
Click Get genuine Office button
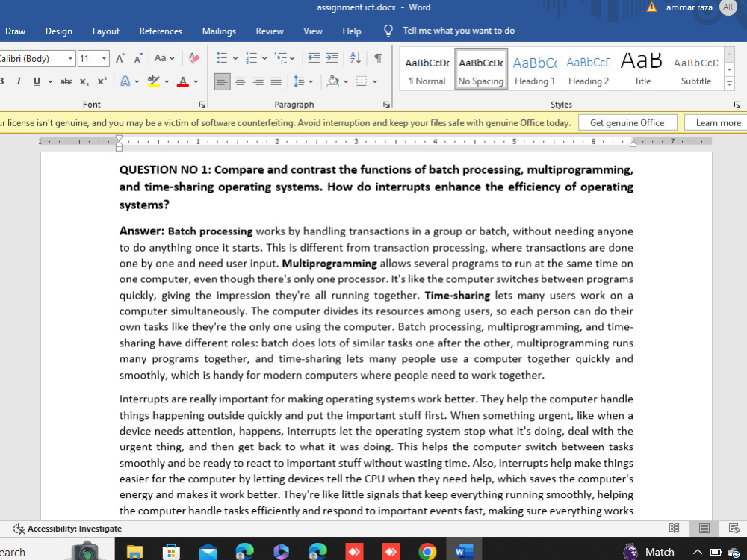(627, 123)
